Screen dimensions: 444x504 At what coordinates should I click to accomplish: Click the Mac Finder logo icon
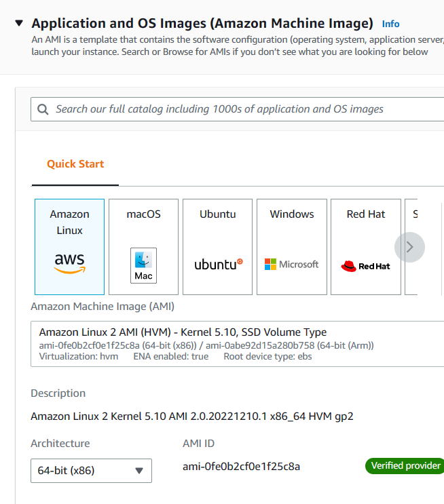(143, 265)
